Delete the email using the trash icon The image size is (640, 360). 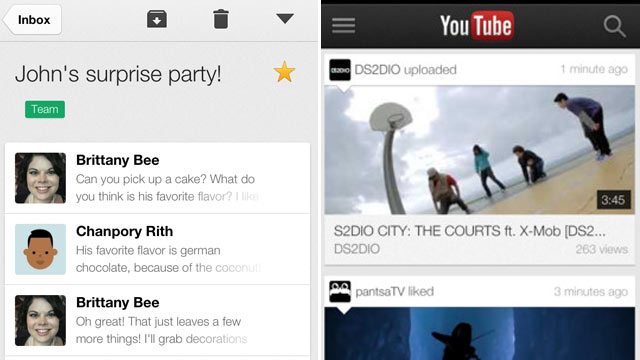tap(221, 19)
